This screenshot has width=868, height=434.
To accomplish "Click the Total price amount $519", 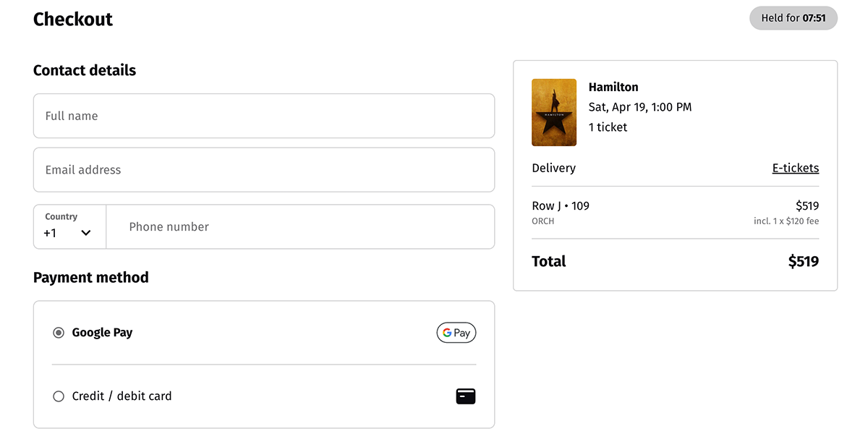I will click(803, 261).
